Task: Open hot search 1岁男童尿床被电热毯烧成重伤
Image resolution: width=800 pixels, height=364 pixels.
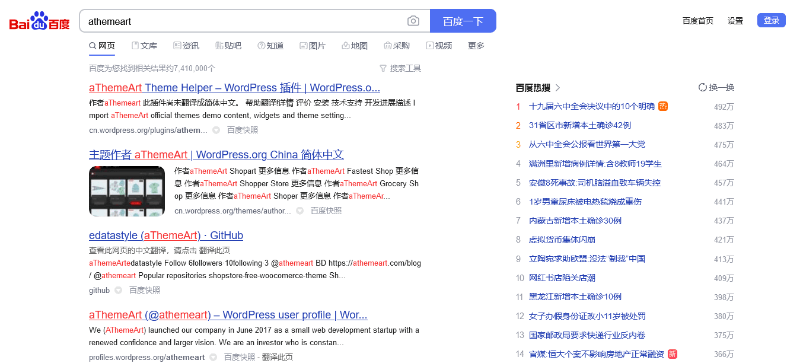Action: pos(585,202)
